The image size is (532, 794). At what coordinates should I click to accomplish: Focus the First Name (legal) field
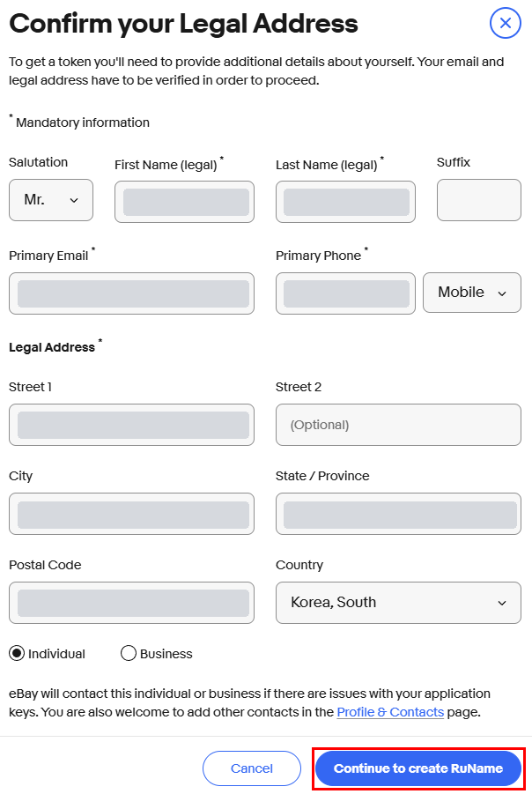click(184, 202)
